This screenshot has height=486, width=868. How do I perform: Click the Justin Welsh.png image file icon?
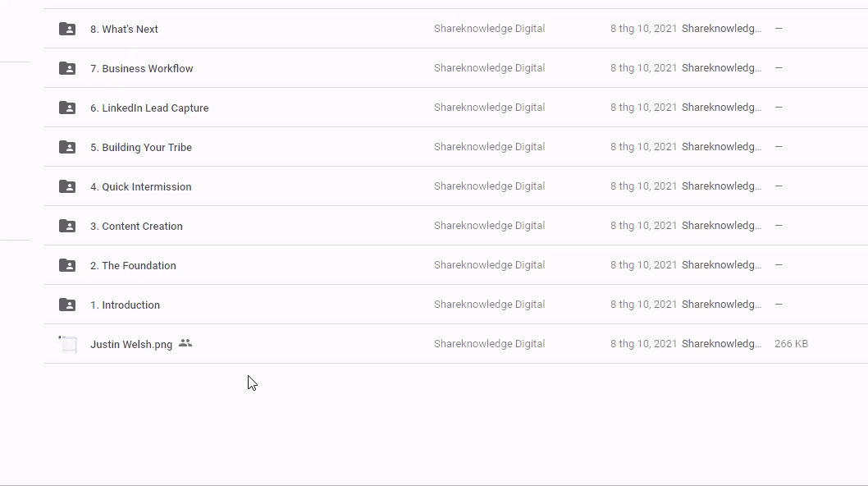coord(67,344)
